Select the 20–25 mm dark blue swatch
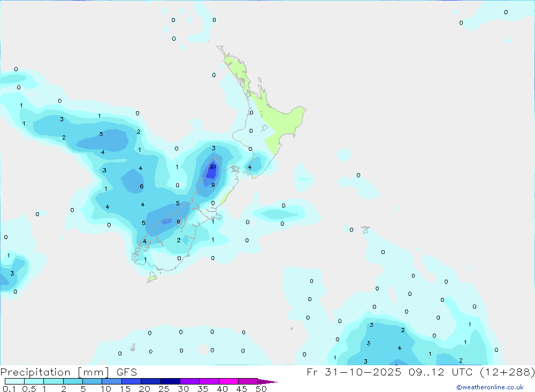 click(151, 381)
